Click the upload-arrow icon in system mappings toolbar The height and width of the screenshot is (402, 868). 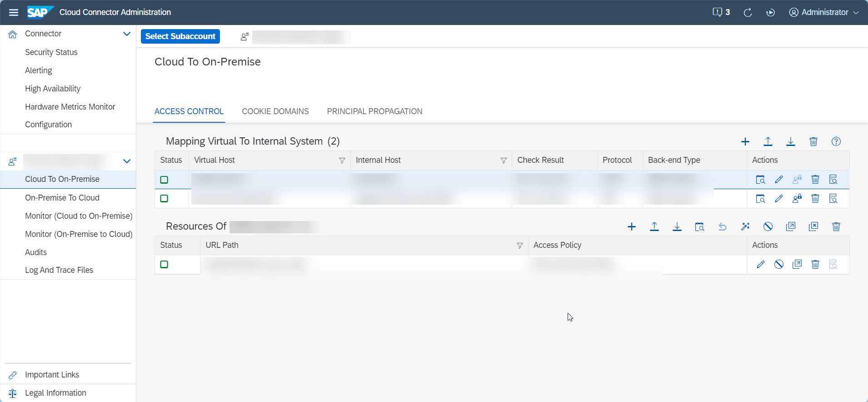coord(768,141)
